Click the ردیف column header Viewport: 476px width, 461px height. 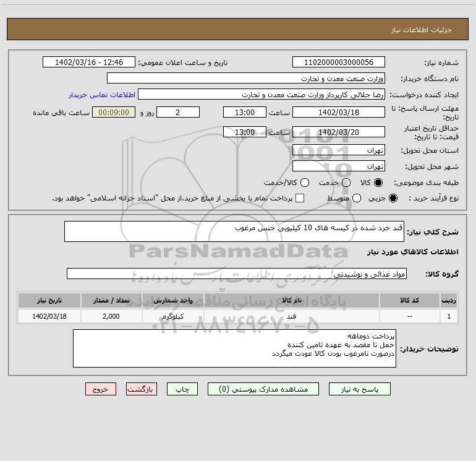449,300
